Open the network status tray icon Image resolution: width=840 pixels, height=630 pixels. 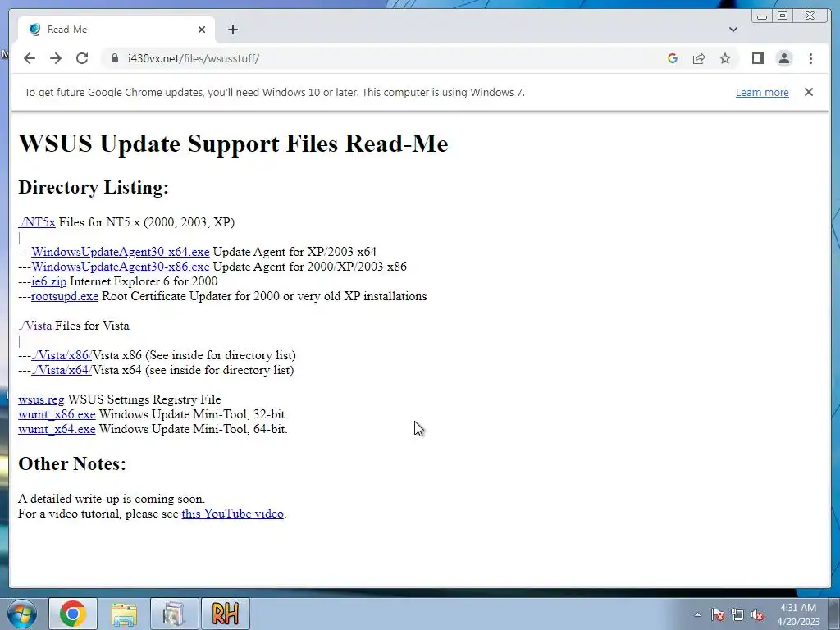pyautogui.click(x=737, y=614)
